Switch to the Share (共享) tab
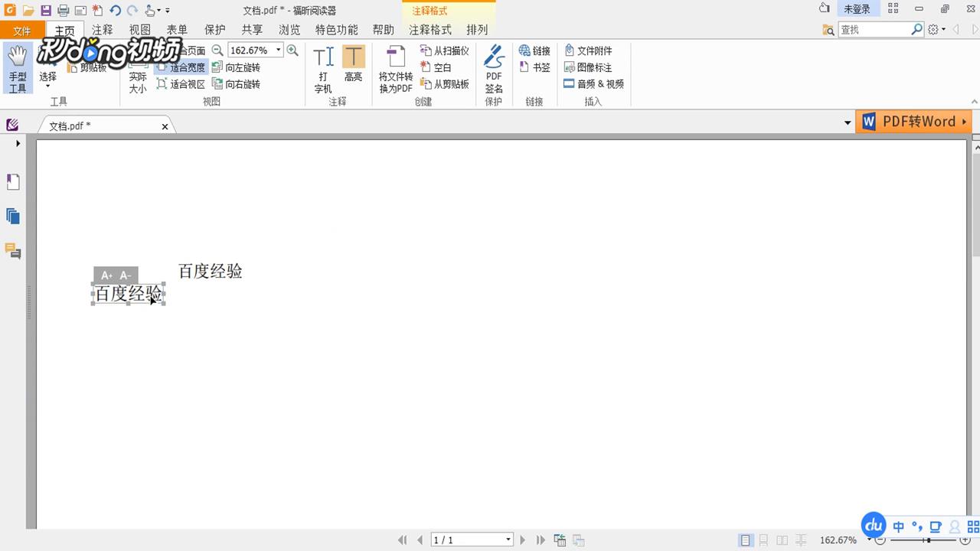Screen dimensions: 980x551 pos(252,30)
